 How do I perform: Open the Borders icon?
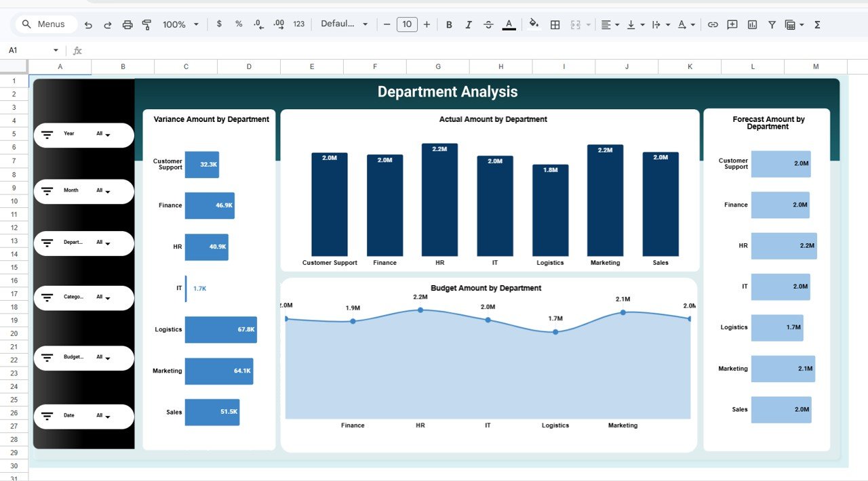point(555,24)
